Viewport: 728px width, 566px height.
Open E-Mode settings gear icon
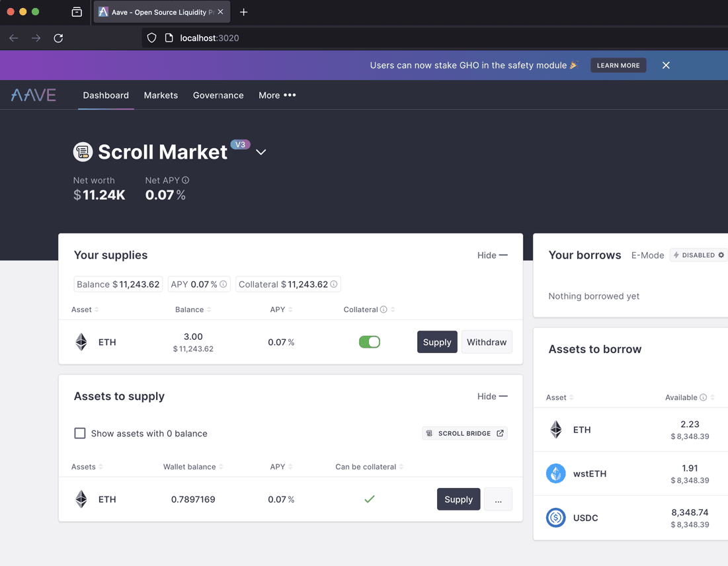[x=721, y=255]
